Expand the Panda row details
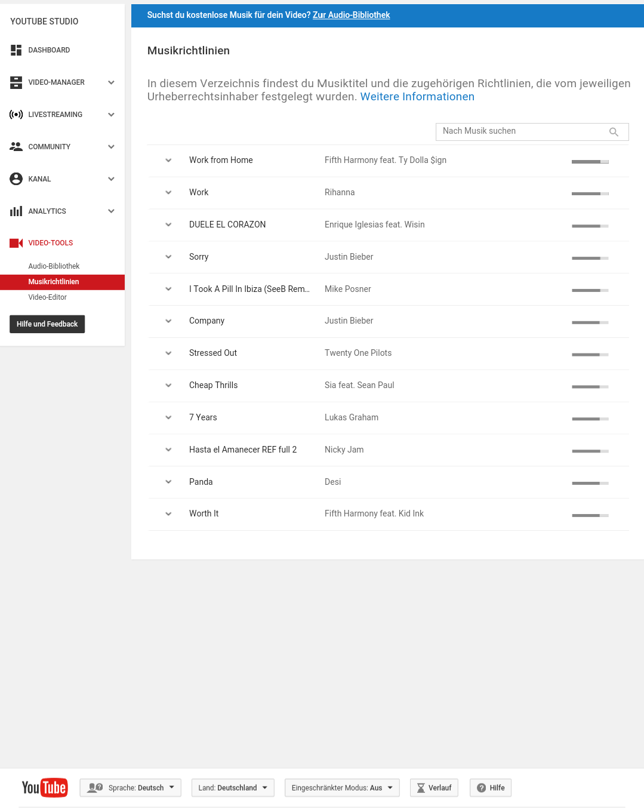 pyautogui.click(x=168, y=482)
